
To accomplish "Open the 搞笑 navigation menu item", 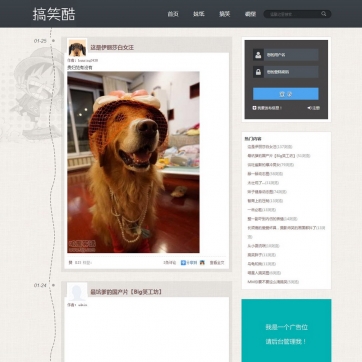I will [x=225, y=14].
